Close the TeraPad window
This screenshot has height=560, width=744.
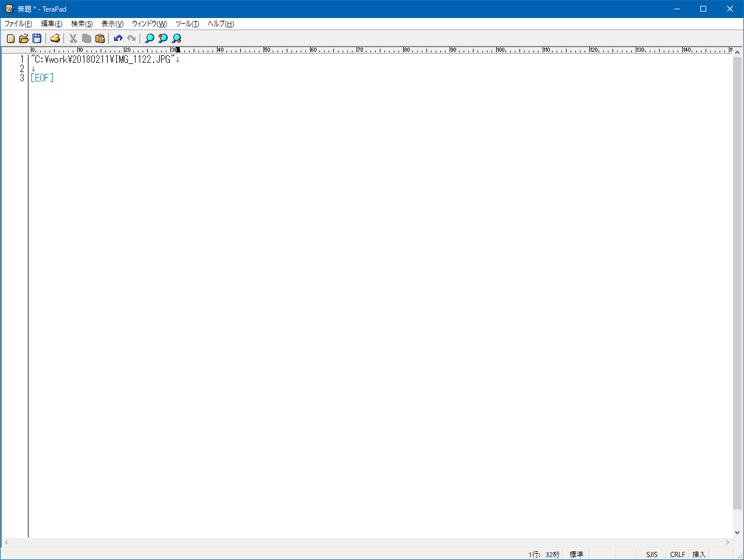point(730,9)
